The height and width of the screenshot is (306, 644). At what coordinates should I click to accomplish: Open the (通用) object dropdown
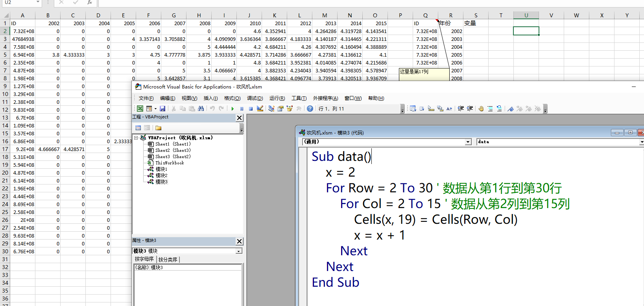click(468, 142)
